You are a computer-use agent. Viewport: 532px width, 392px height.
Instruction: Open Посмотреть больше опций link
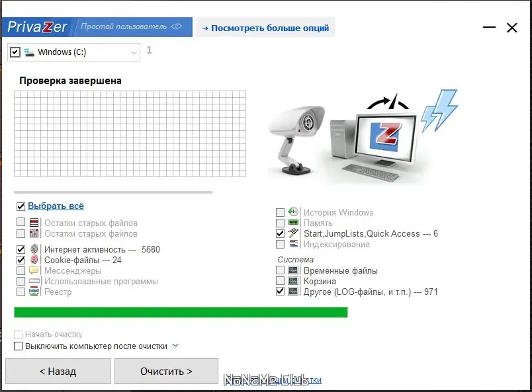click(265, 28)
